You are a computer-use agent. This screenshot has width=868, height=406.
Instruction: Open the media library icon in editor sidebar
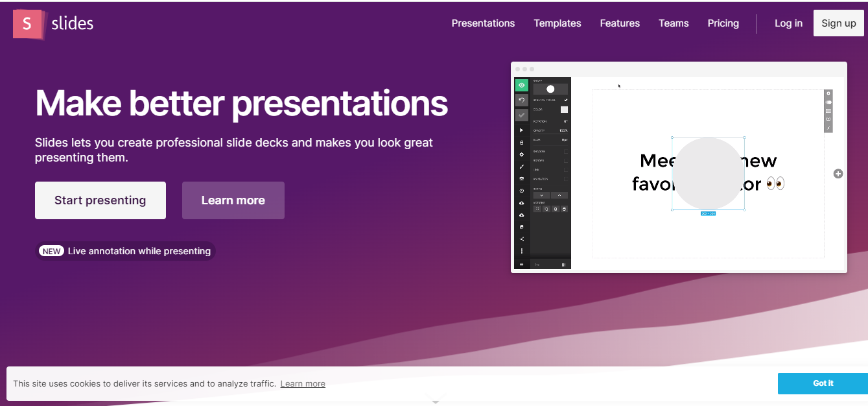(x=522, y=227)
